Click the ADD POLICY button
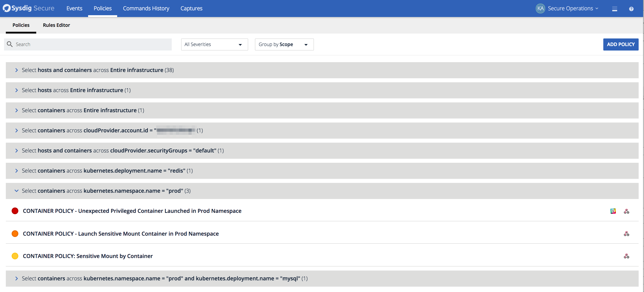 tap(621, 44)
